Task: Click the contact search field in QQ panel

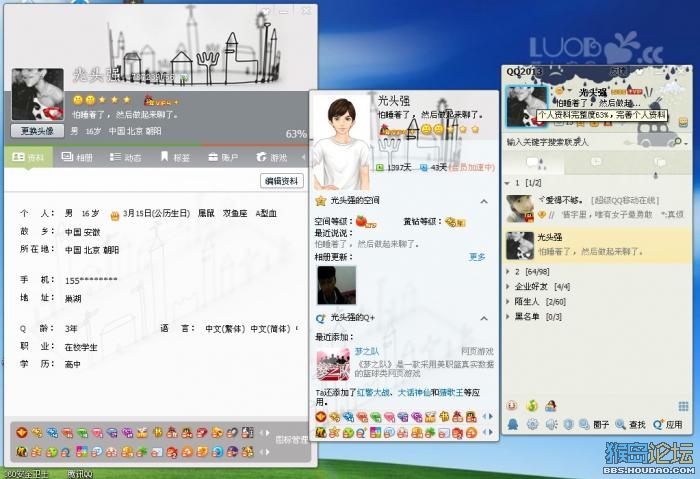Action: [x=587, y=142]
